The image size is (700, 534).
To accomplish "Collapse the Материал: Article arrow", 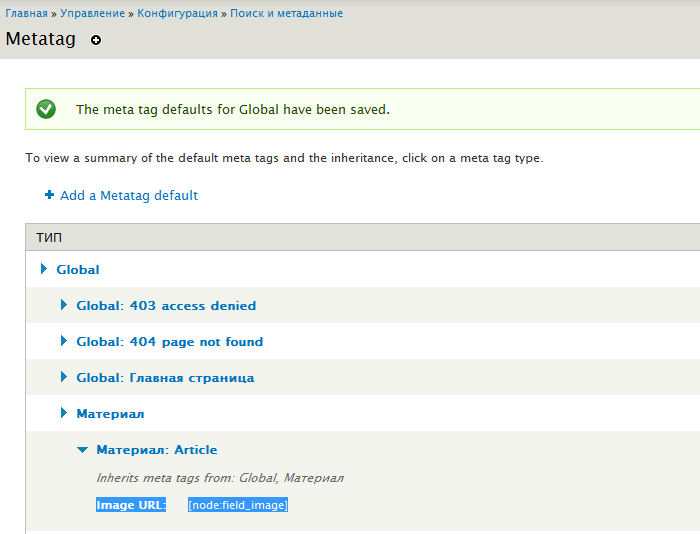I will coord(83,450).
